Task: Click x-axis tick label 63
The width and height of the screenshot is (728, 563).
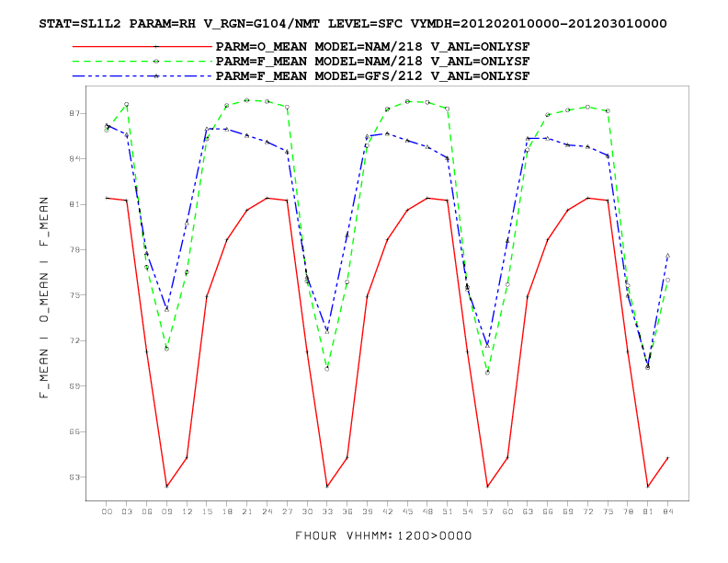Action: point(528,511)
